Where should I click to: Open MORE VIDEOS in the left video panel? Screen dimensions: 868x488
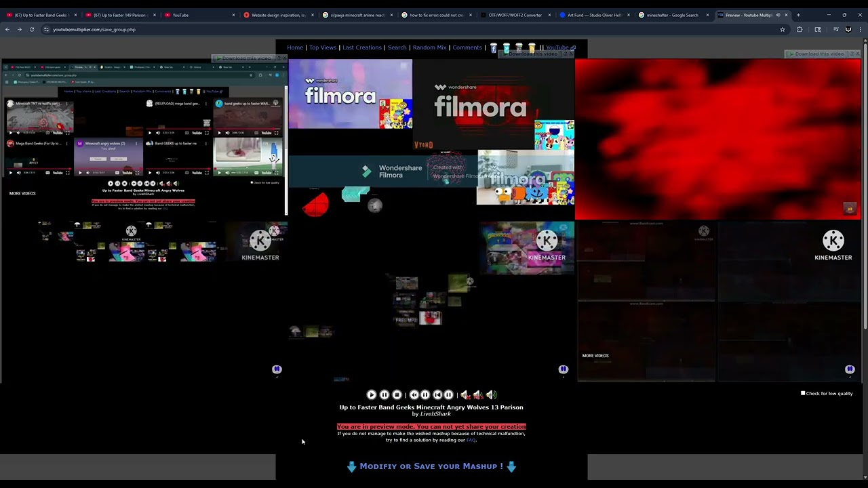(22, 193)
